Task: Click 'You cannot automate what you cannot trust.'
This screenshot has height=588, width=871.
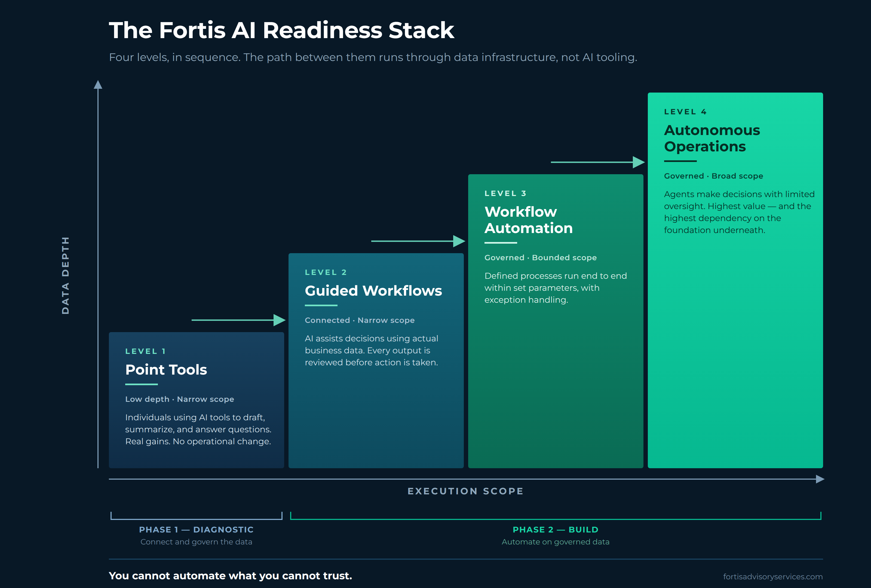Action: click(231, 576)
